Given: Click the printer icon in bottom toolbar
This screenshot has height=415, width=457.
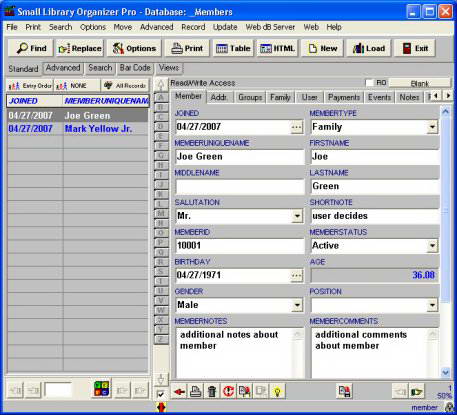Looking at the screenshot, I should [196, 391].
